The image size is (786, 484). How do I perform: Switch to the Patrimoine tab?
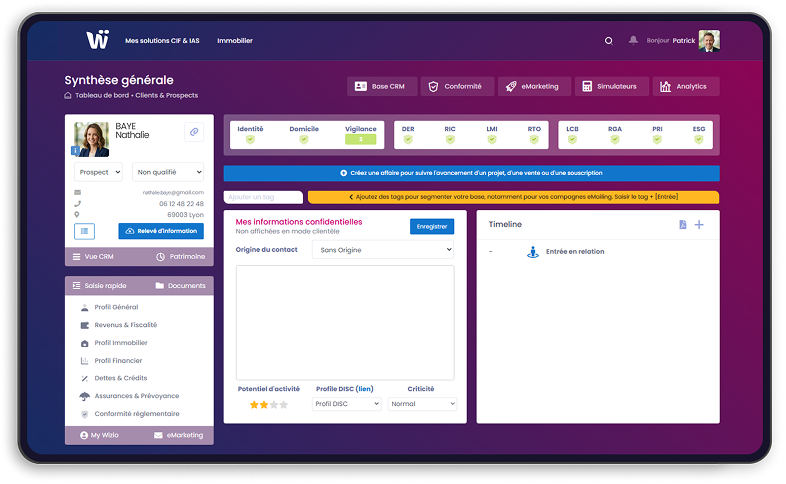[180, 257]
